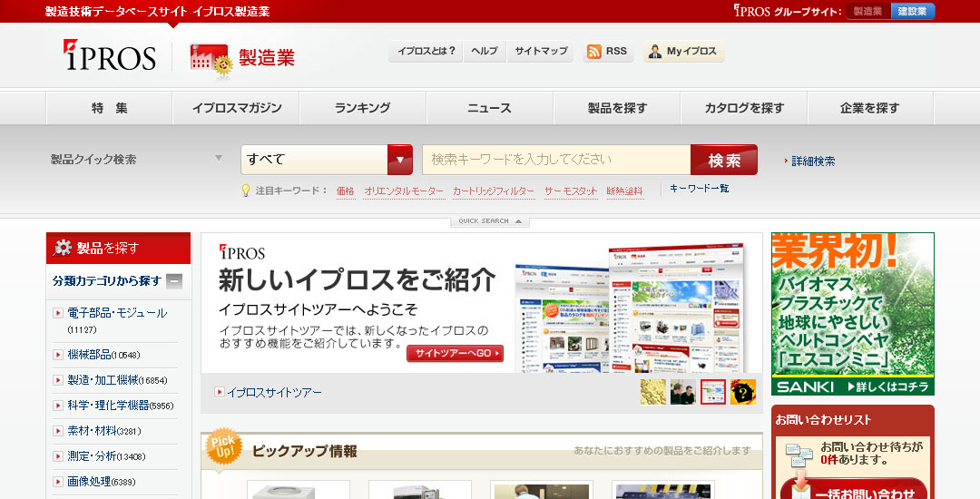
Task: Collapse the QUICK SEARCH panel
Action: click(490, 221)
